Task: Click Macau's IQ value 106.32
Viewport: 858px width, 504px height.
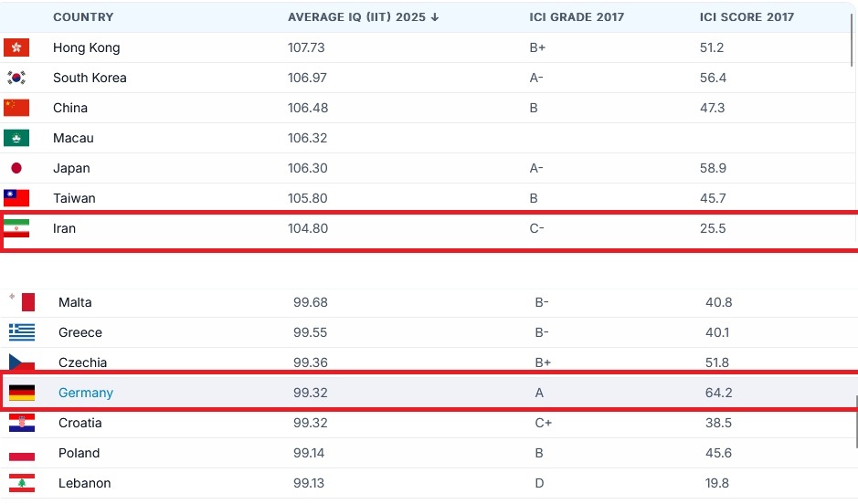Action: pos(307,138)
